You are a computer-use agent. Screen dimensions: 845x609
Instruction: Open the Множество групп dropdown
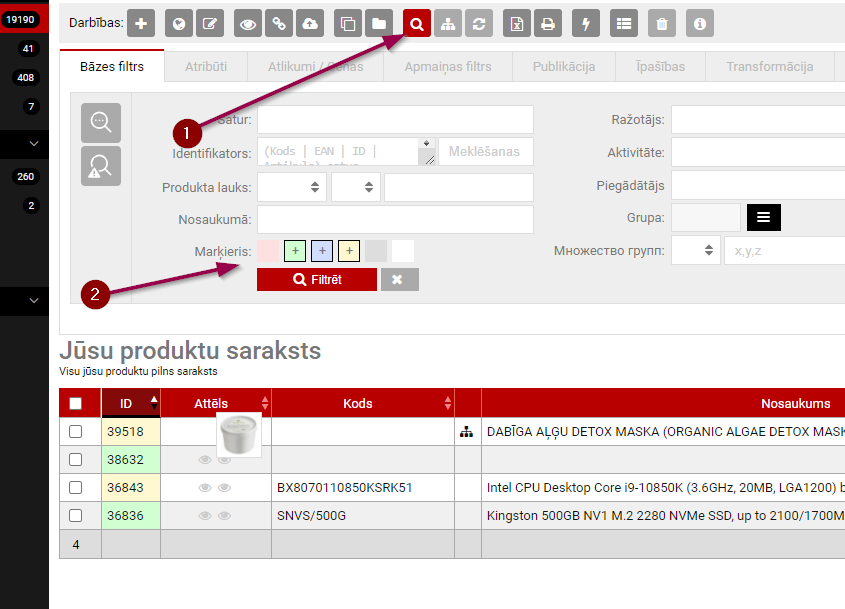click(695, 250)
